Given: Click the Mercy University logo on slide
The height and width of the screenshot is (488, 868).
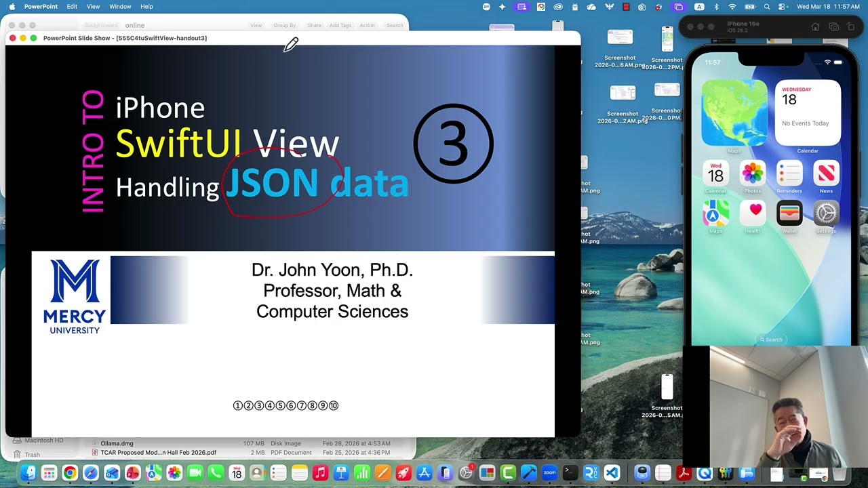Looking at the screenshot, I should coord(75,296).
